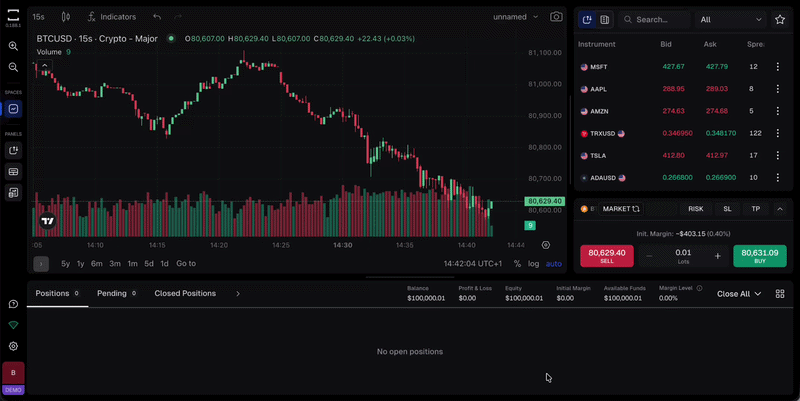Open TRXUSD row three-dot menu
Image resolution: width=800 pixels, height=401 pixels.
(x=778, y=133)
